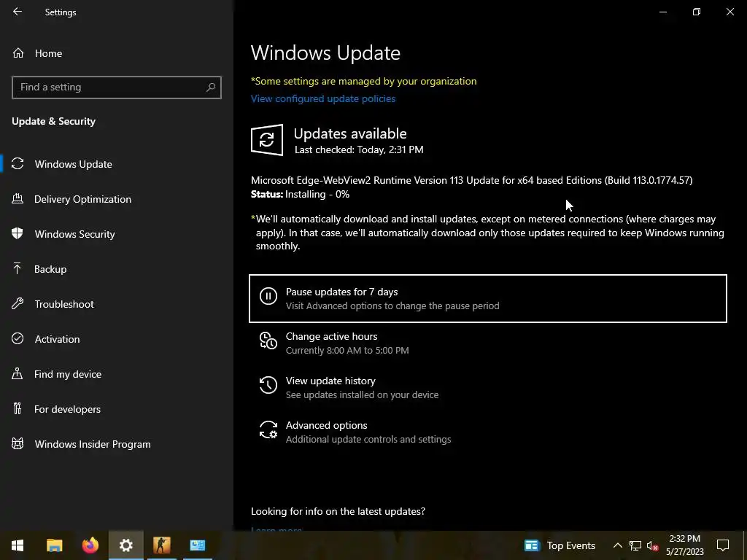Click the network tray icon

(635, 545)
